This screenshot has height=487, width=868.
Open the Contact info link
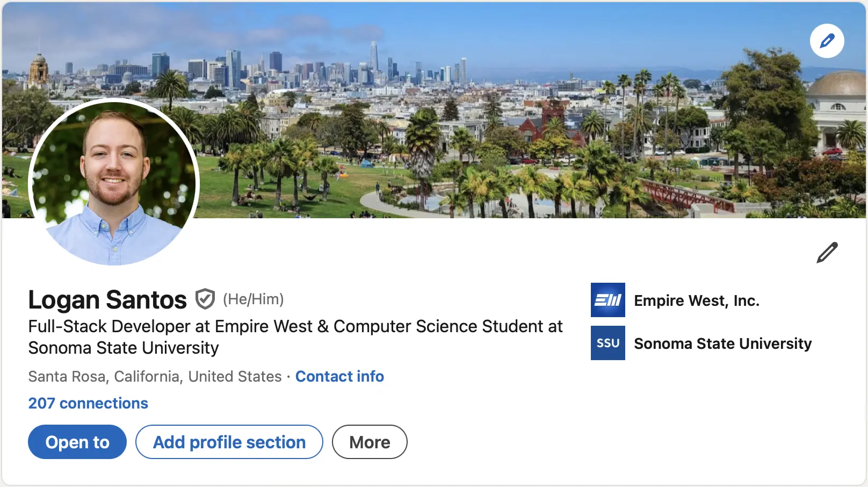coord(339,376)
